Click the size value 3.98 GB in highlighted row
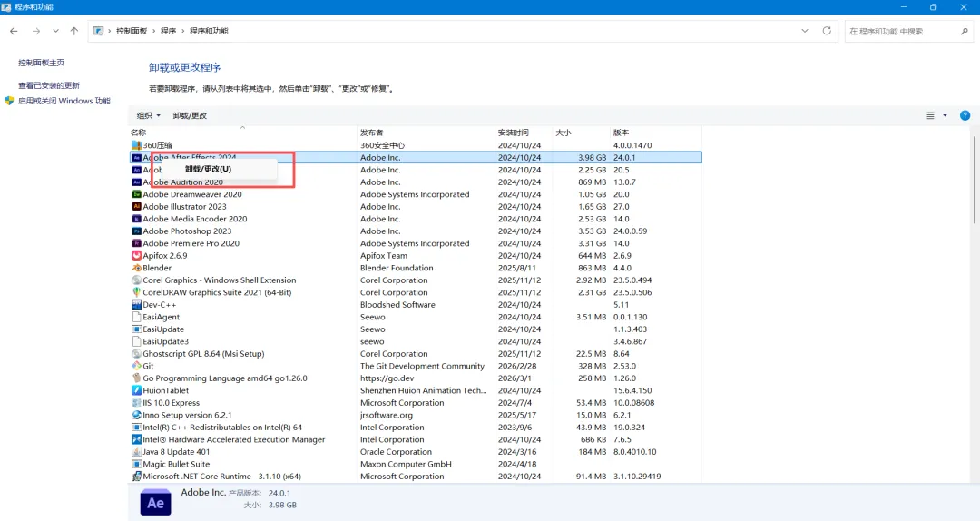Screen dimensions: 980x521 point(592,158)
